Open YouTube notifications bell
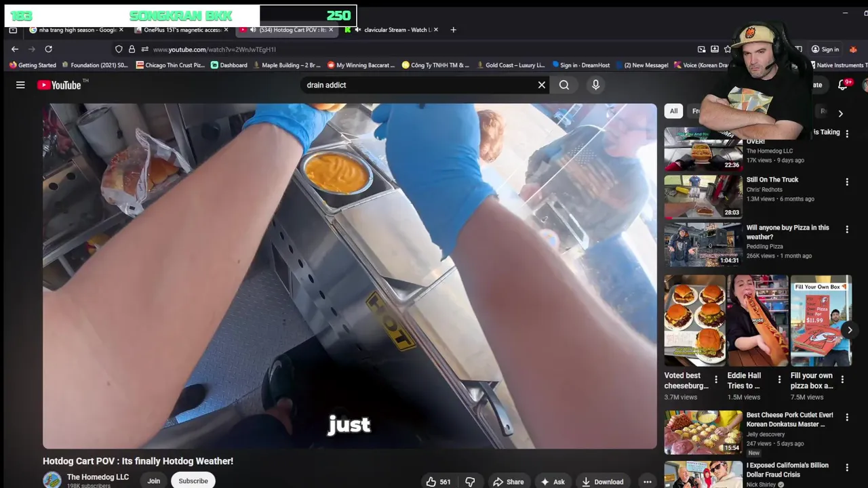Image resolution: width=868 pixels, height=488 pixels. tap(843, 85)
